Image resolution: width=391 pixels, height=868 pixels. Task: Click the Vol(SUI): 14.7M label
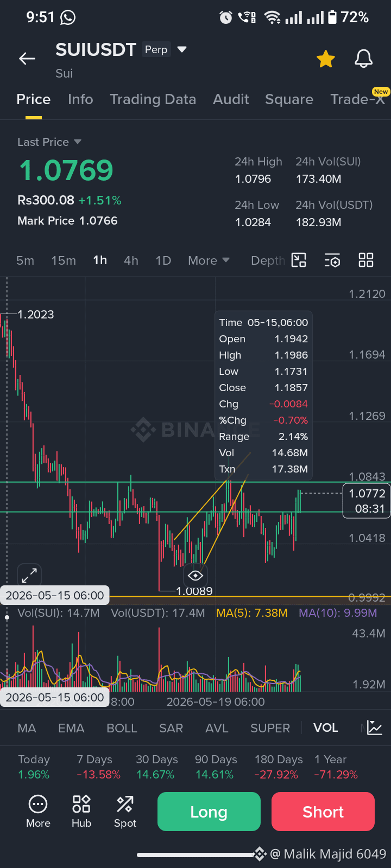click(x=59, y=613)
